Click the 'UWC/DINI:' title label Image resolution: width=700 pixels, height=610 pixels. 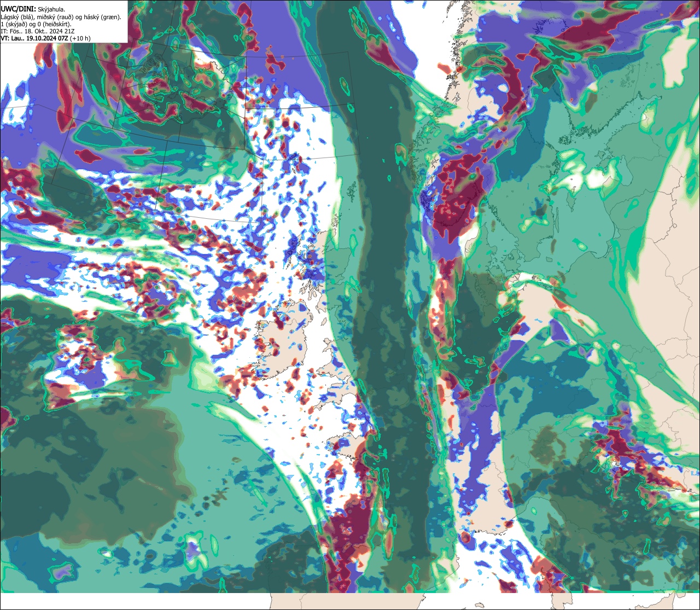pyautogui.click(x=18, y=9)
